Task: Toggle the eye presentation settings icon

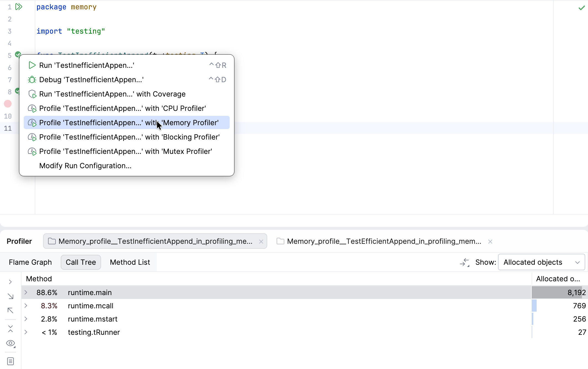Action: click(x=10, y=343)
